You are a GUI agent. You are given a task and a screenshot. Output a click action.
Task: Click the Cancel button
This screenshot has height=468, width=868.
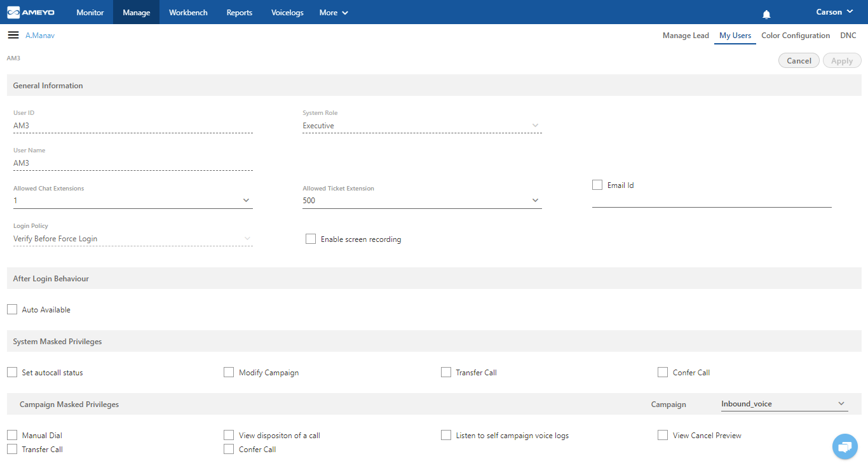click(x=799, y=60)
